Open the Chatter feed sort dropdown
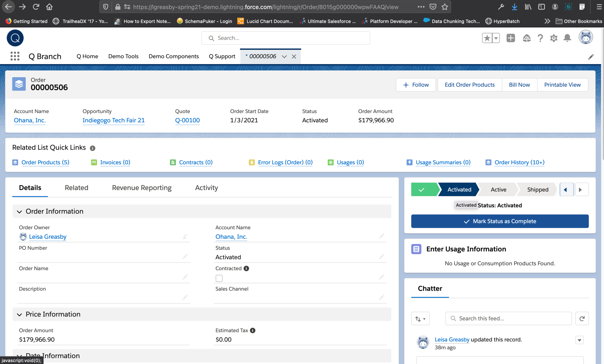The width and height of the screenshot is (604, 364). (420, 318)
